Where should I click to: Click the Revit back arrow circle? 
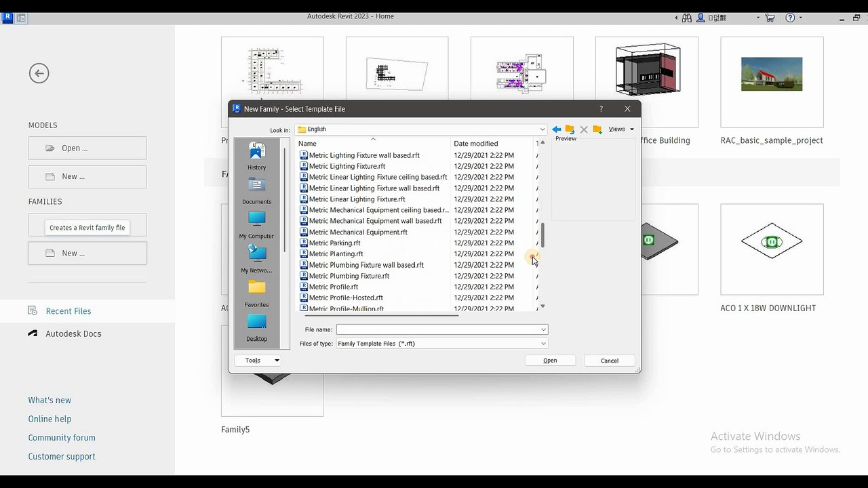39,73
